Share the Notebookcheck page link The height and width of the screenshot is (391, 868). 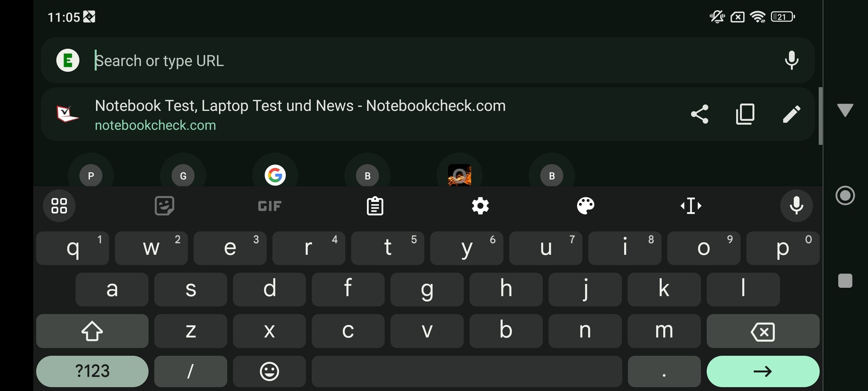699,114
